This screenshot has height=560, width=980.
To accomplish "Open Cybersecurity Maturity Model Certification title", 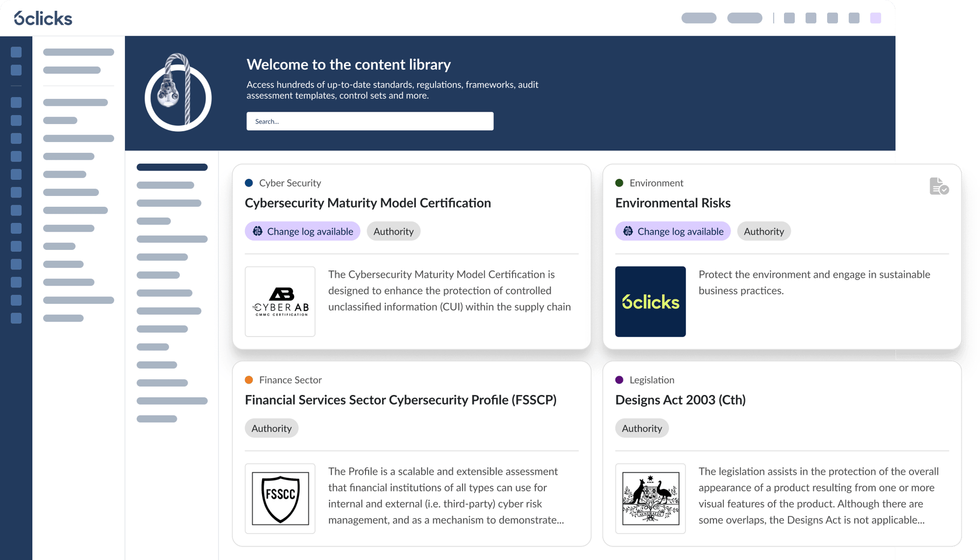I will (x=367, y=203).
